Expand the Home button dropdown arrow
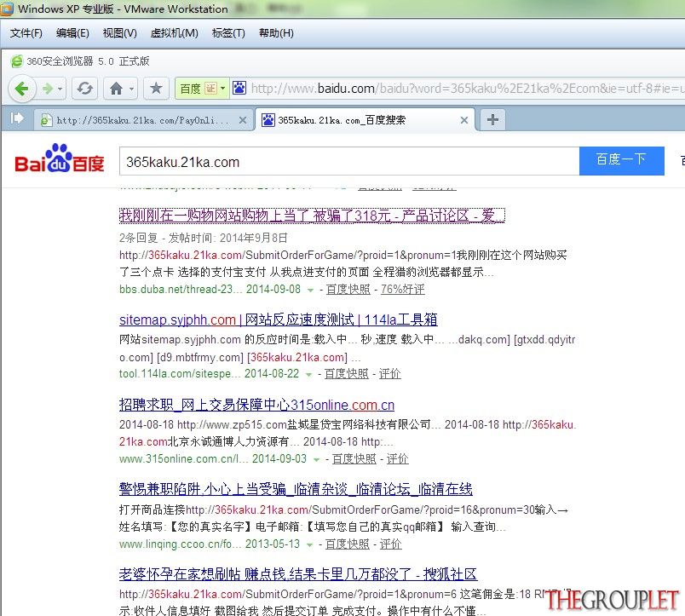This screenshot has height=616, width=685. (x=131, y=89)
